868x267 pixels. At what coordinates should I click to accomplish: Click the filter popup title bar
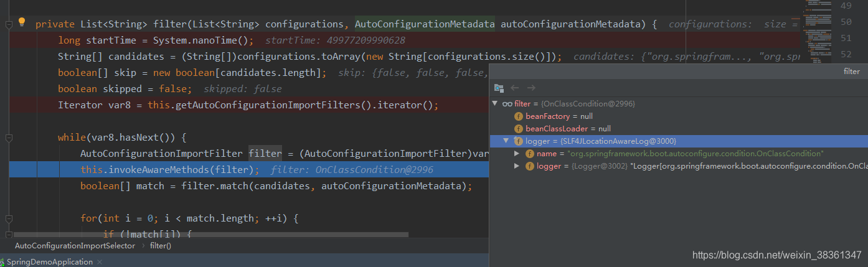pos(678,72)
